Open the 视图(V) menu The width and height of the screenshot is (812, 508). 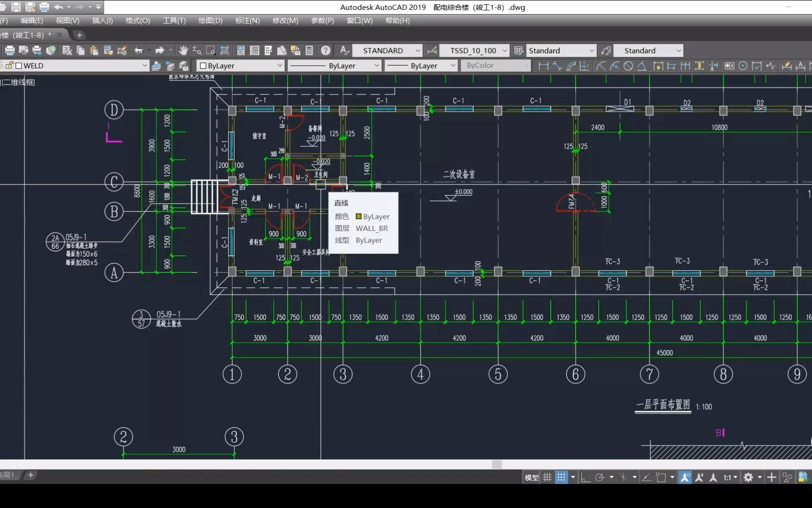68,21
